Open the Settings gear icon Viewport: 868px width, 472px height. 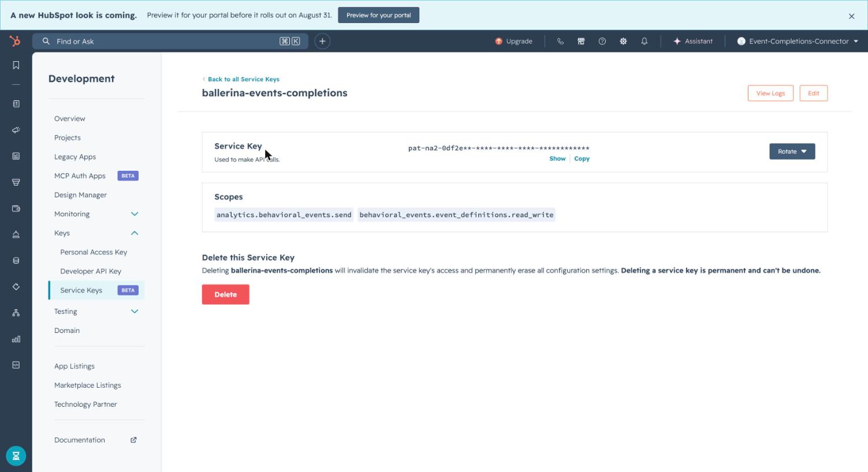[x=623, y=41]
